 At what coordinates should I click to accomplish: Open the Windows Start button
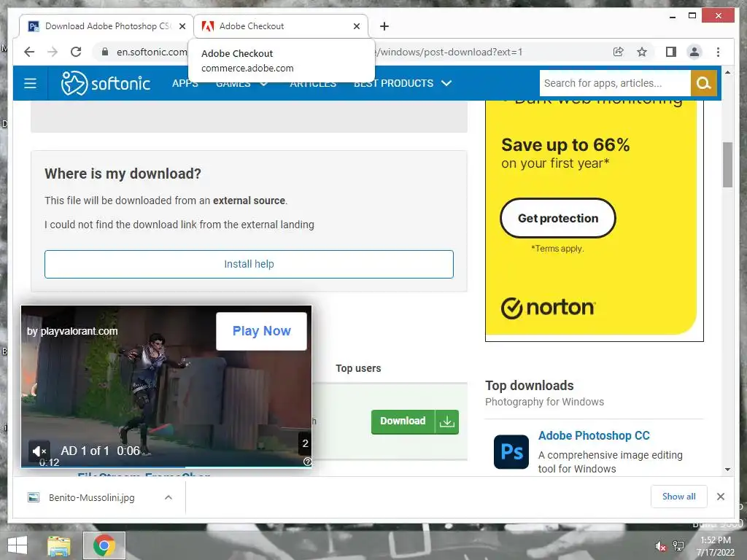pyautogui.click(x=18, y=545)
